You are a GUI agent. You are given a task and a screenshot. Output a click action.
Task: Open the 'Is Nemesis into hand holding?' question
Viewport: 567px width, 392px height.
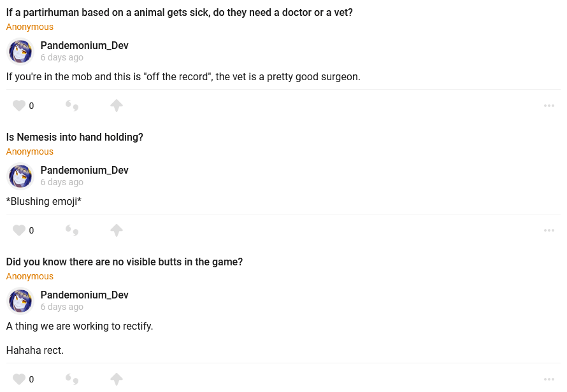tap(75, 137)
